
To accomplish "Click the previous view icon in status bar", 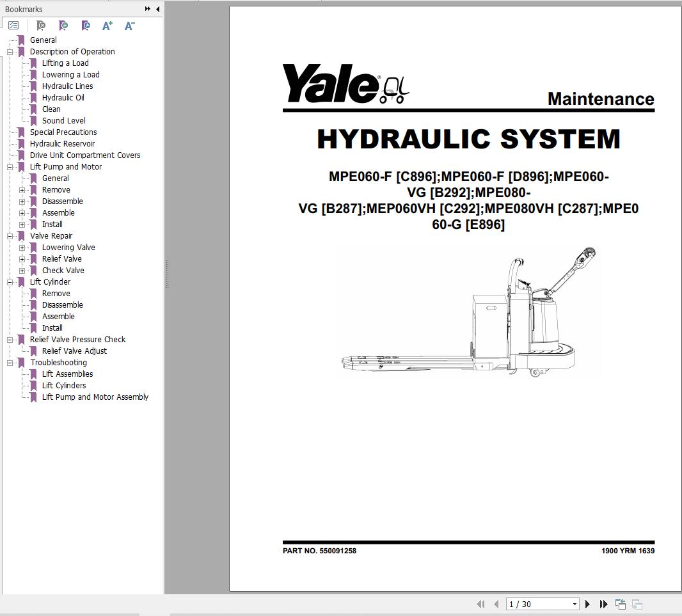I will tap(621, 604).
